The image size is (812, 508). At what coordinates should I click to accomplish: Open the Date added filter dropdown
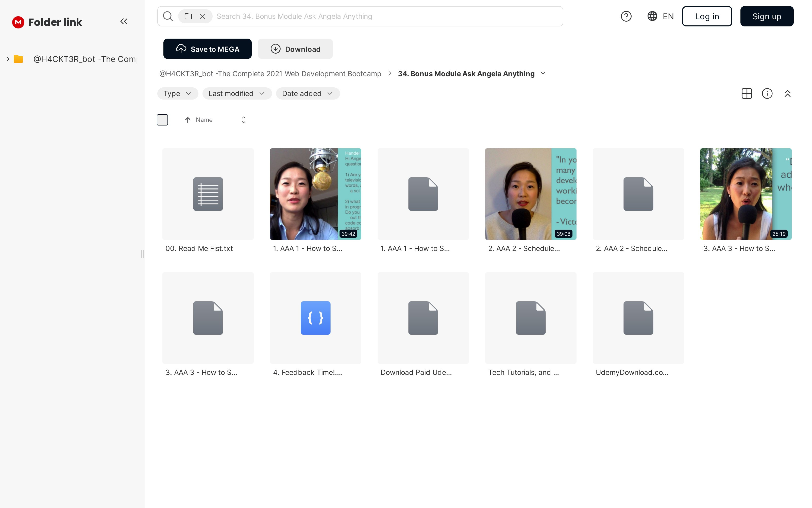[308, 93]
